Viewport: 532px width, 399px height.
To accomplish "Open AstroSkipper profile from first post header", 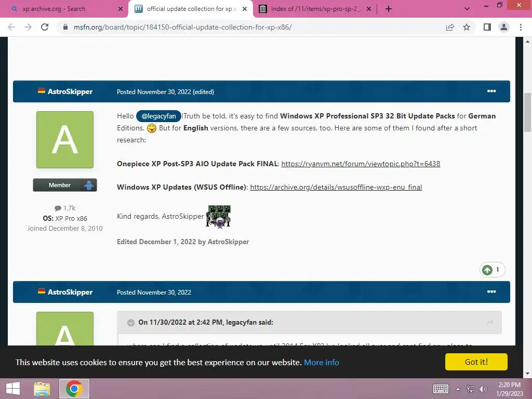I will tap(70, 91).
